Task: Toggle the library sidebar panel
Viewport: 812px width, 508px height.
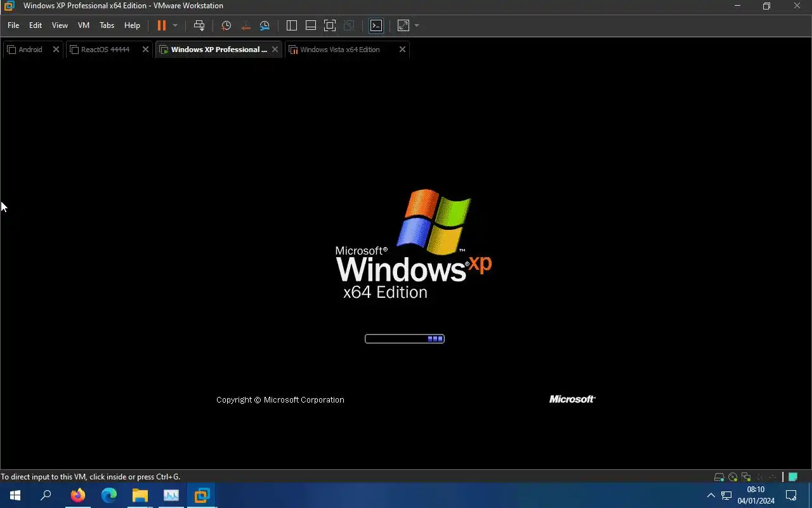Action: [x=292, y=25]
